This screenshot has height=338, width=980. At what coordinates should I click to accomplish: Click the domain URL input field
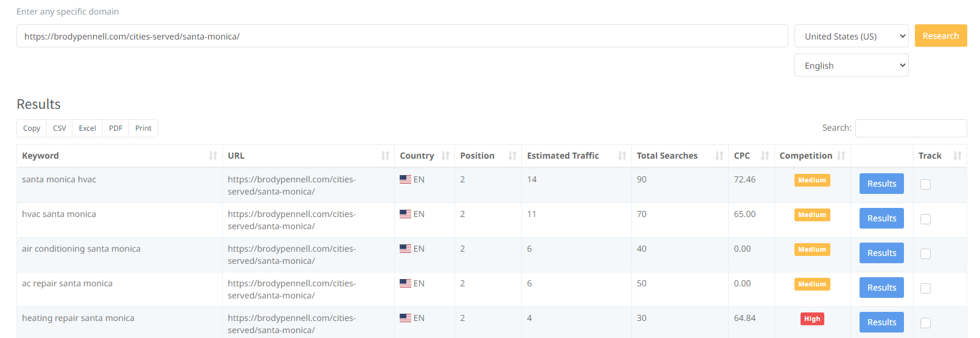pyautogui.click(x=402, y=36)
